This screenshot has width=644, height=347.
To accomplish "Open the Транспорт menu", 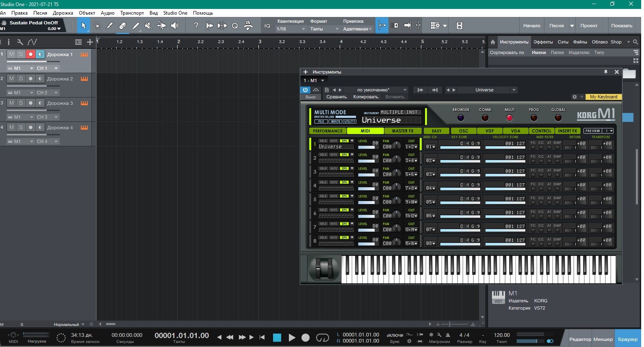I will 132,13.
